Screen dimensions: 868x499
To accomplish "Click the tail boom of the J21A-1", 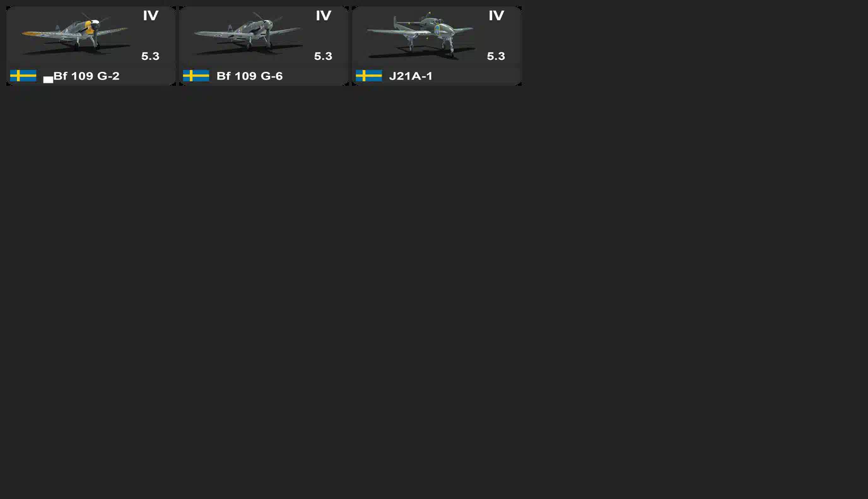I will pos(405,26).
